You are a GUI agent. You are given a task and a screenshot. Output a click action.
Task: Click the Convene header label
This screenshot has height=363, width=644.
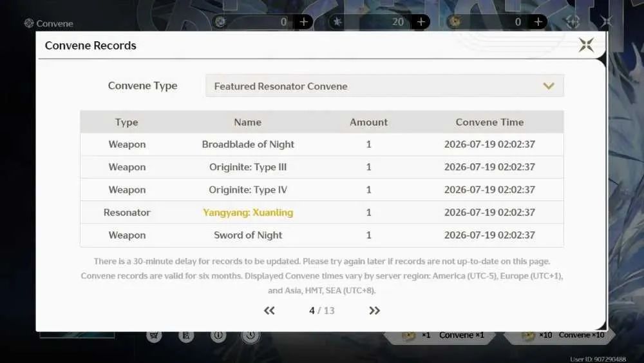coord(55,23)
